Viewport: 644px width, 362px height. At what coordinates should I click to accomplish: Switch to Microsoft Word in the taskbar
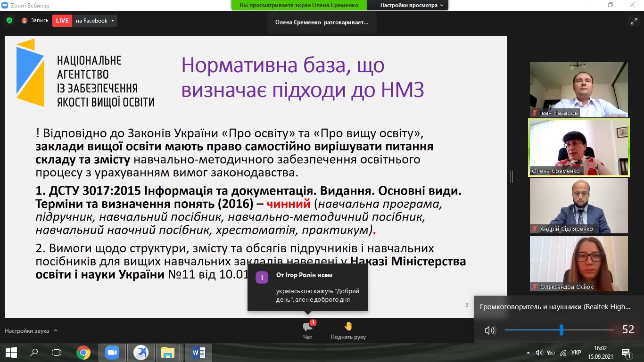(x=198, y=352)
